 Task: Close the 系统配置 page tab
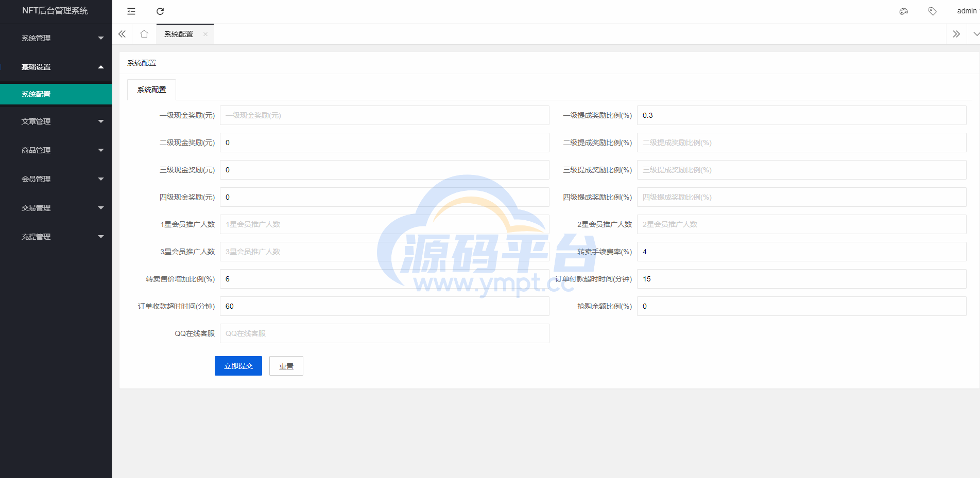(205, 34)
